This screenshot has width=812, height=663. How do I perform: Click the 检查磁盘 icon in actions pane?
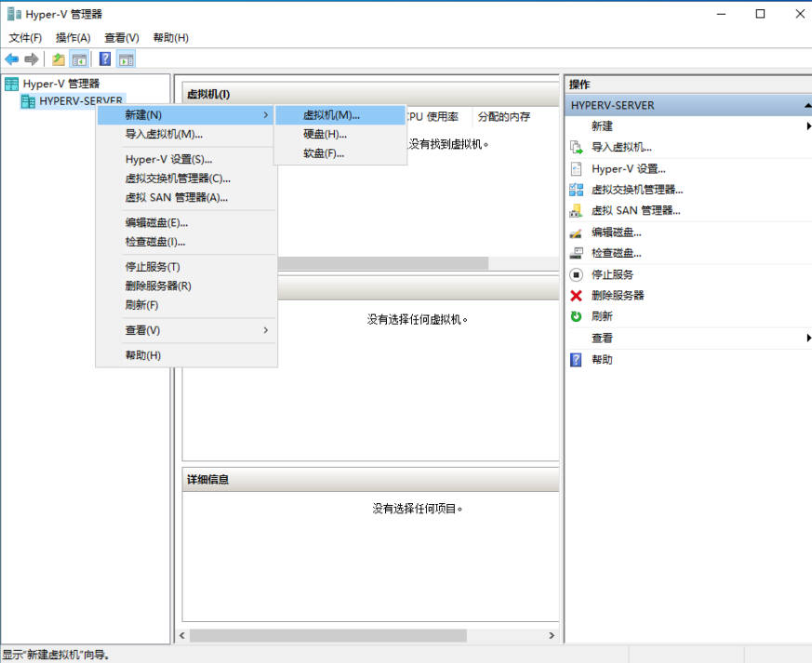pyautogui.click(x=577, y=253)
